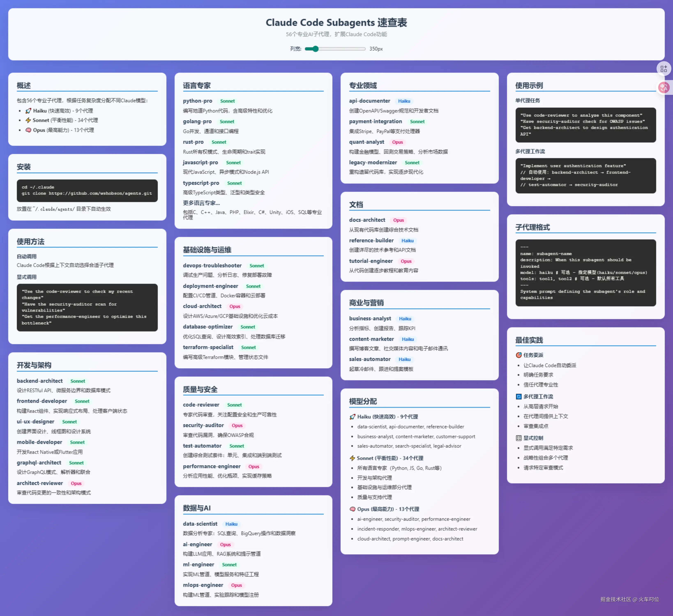This screenshot has width=673, height=616.
Task: Select the javascript-pro agent name
Action: [200, 162]
